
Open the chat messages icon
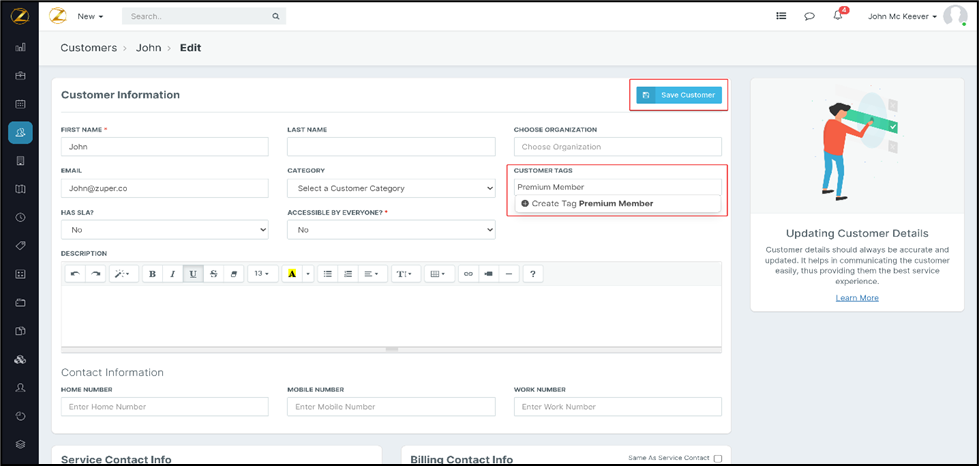tap(809, 16)
